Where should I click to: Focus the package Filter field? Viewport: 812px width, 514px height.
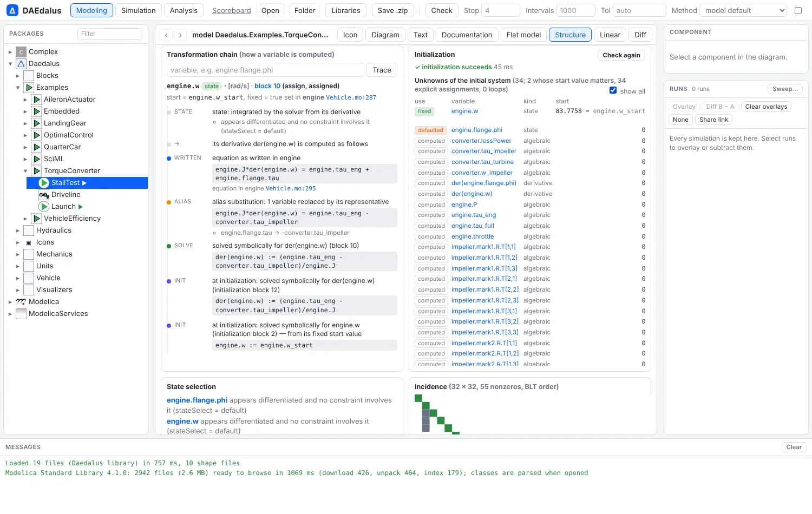tap(110, 34)
